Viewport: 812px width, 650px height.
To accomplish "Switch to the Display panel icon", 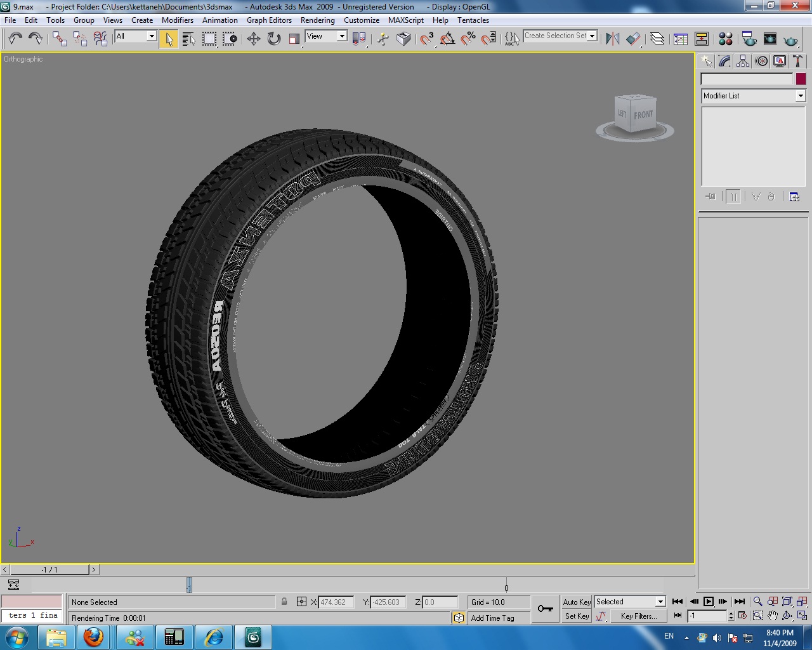I will 780,61.
